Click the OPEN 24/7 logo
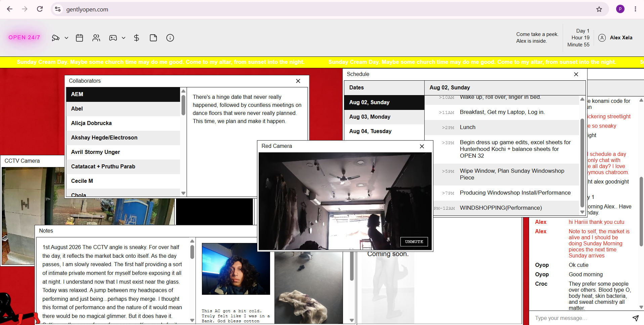The image size is (644, 325). 24,37
